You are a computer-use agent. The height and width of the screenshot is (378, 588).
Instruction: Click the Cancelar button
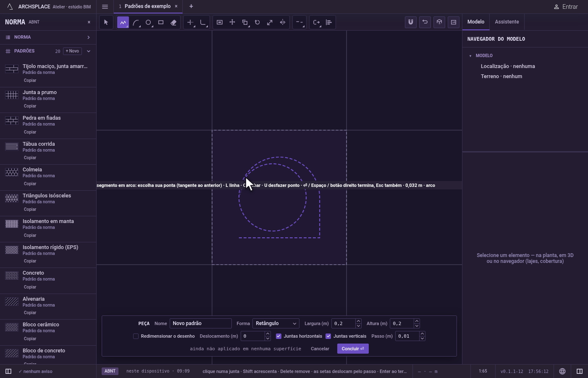coord(320,349)
